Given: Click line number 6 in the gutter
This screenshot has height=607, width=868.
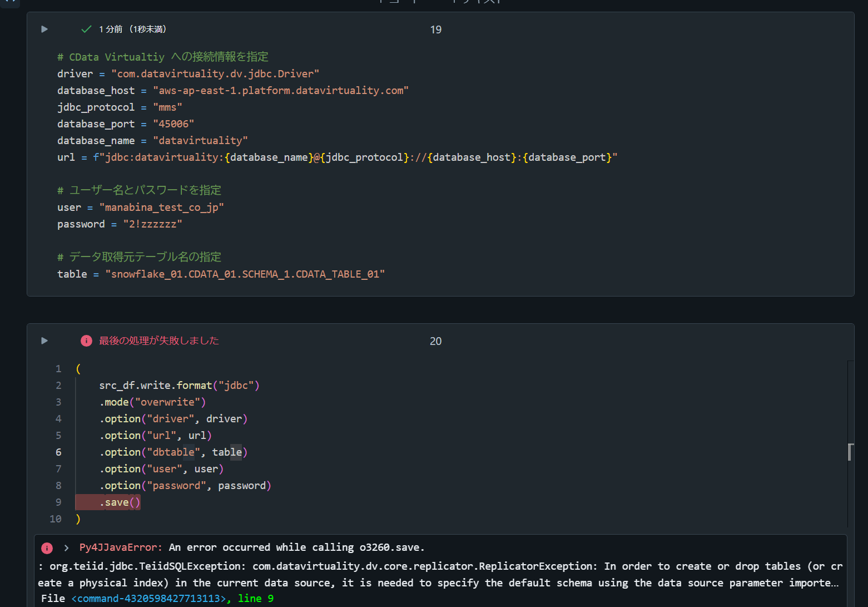Looking at the screenshot, I should (x=58, y=452).
